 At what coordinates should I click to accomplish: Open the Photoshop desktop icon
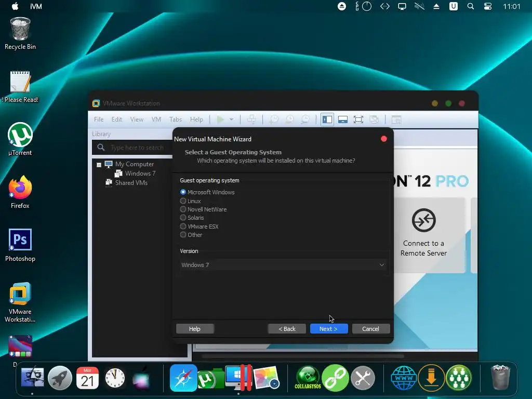20,245
